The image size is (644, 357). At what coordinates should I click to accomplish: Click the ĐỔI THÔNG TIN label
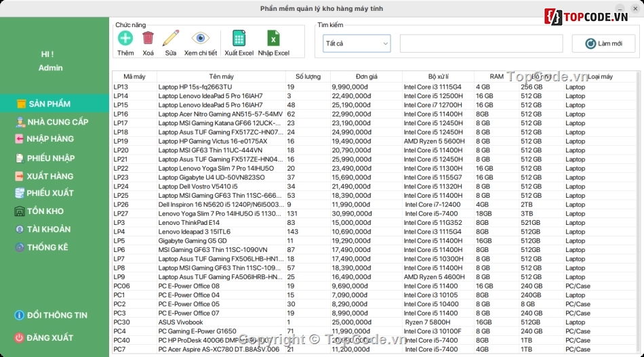click(57, 315)
